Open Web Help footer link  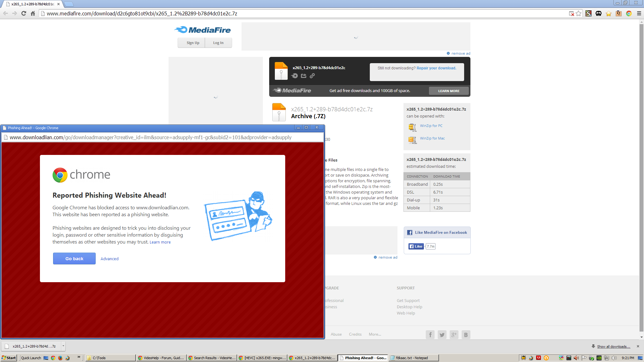point(406,313)
